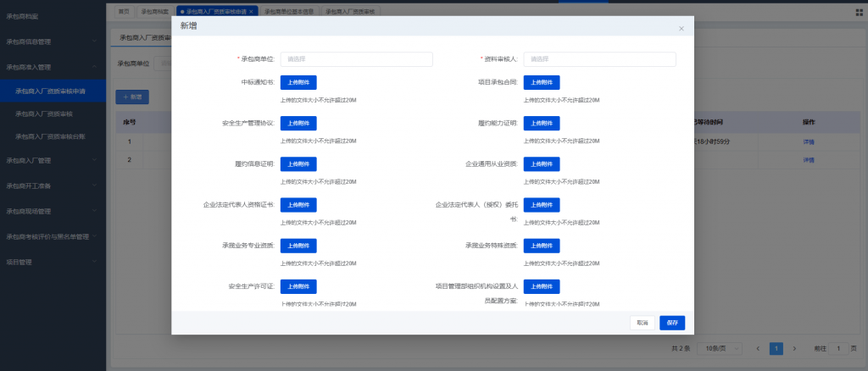Expand the 承包商信息管理 sidebar menu
The width and height of the screenshot is (868, 371).
coord(53,42)
